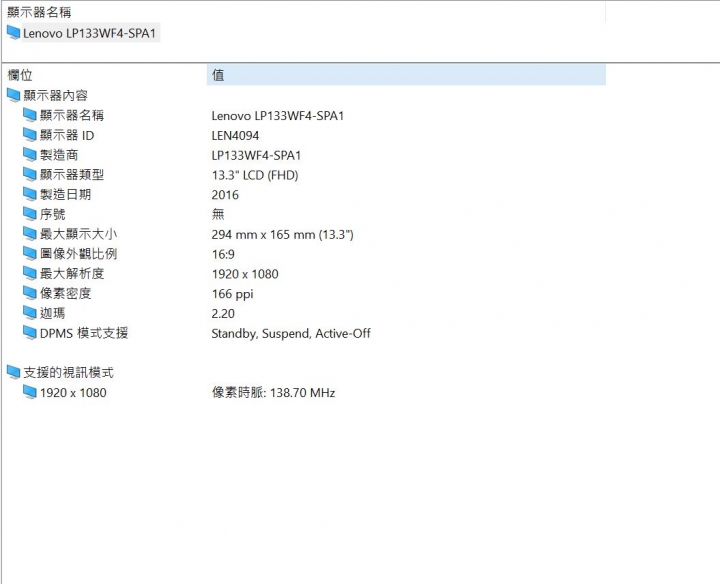Viewport: 720px width, 584px height.
Task: Click the icon beside 像素密度 row
Action: [30, 292]
